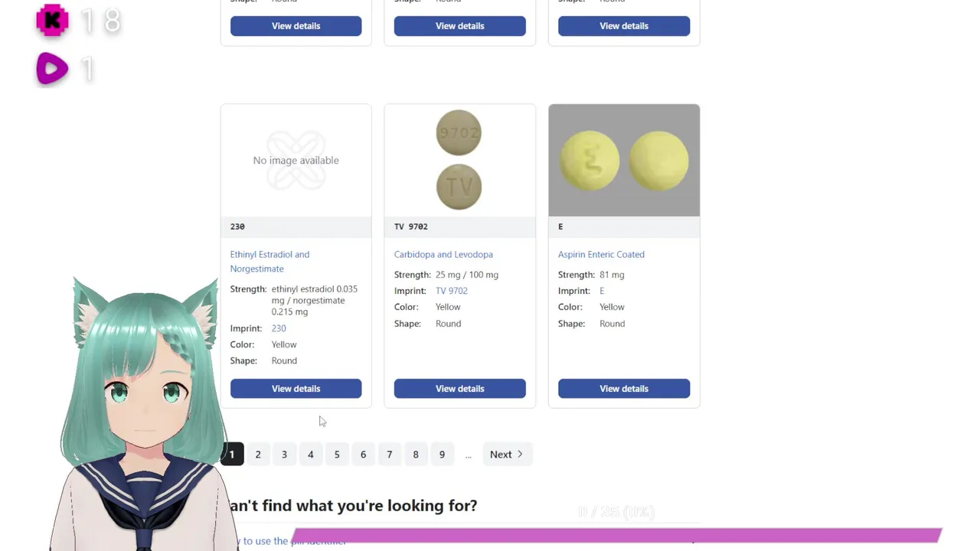Image resolution: width=980 pixels, height=551 pixels.
Task: Click the No image available placeholder
Action: coord(296,160)
